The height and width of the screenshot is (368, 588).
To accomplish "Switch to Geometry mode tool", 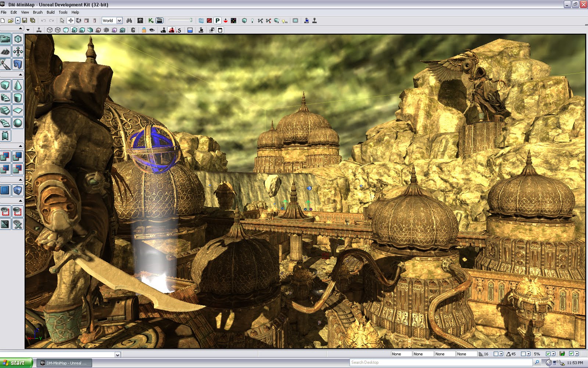I will click(18, 39).
